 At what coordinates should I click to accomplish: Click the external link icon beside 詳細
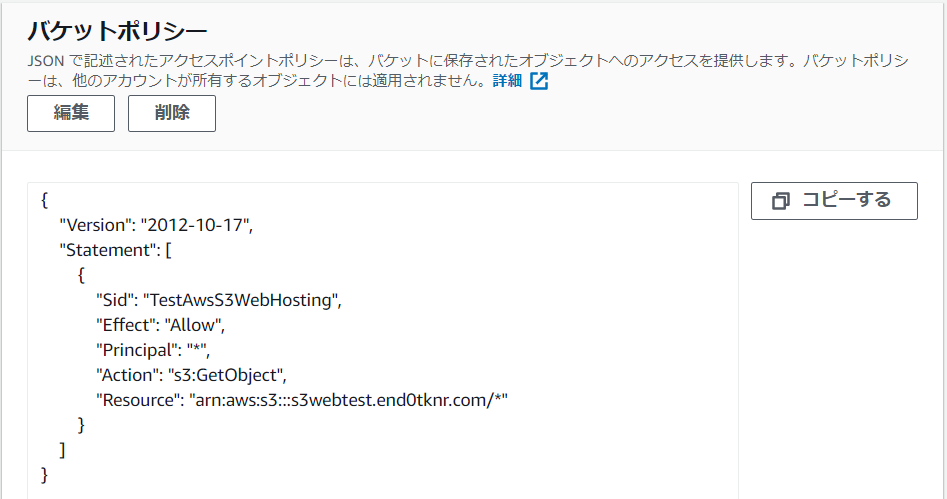point(539,81)
